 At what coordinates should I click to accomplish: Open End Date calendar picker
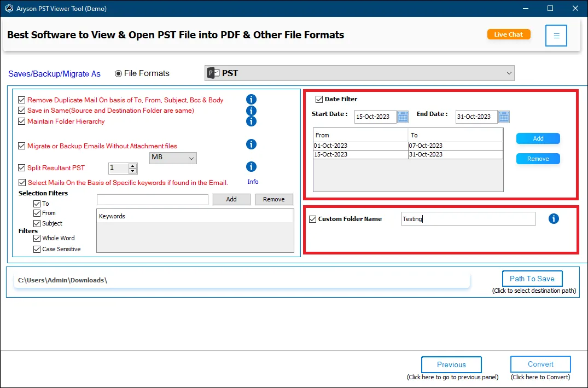504,117
